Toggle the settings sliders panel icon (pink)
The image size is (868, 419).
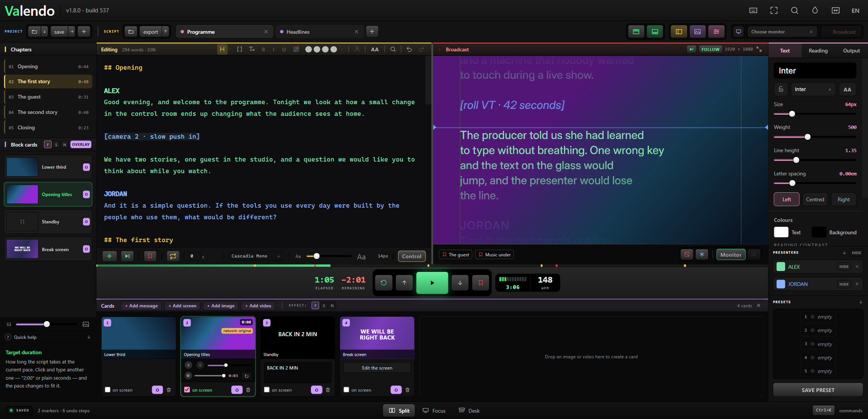point(716,32)
